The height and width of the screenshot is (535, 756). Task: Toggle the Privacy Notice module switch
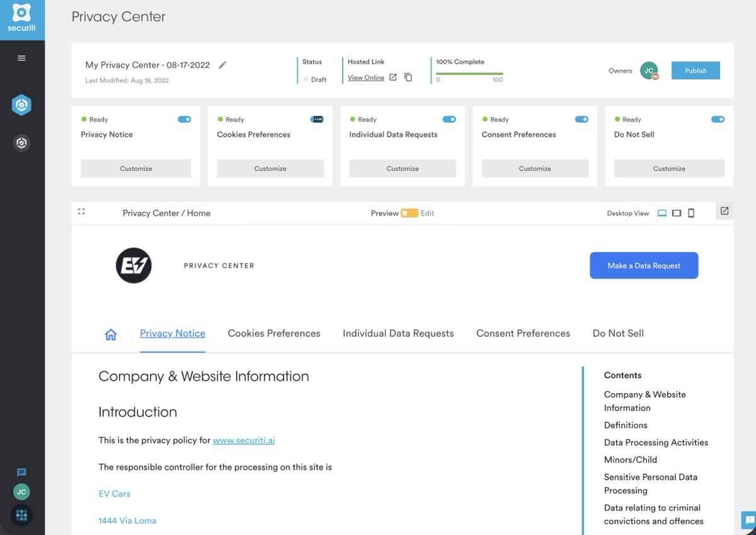[185, 119]
